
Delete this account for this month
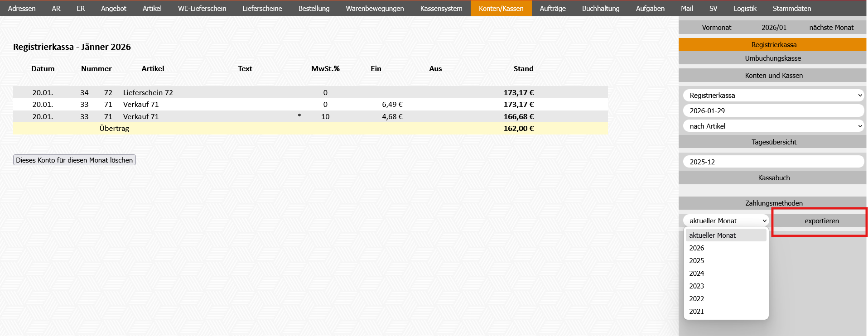pos(74,160)
